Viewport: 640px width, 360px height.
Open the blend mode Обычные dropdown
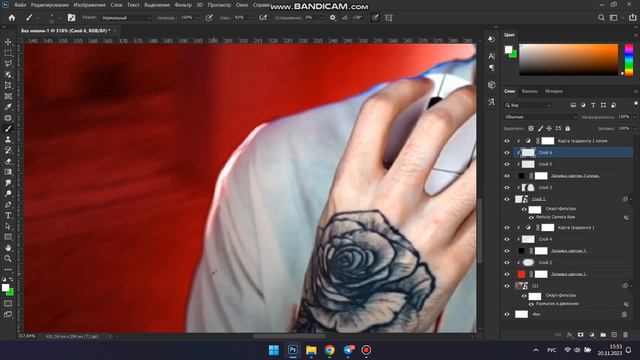point(540,117)
